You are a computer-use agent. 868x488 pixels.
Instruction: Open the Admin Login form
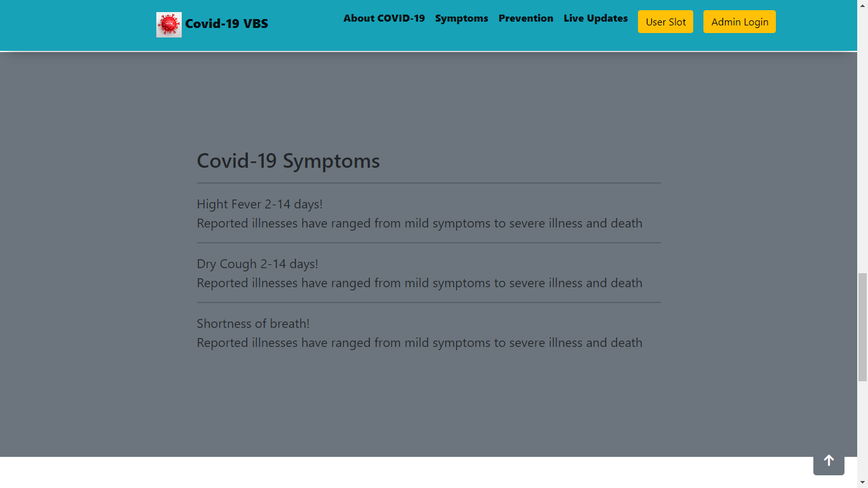(x=740, y=21)
